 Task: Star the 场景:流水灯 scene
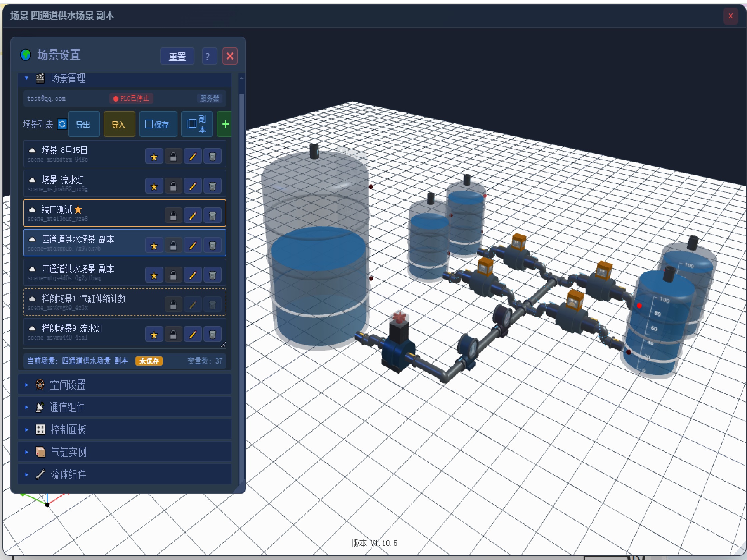154,186
